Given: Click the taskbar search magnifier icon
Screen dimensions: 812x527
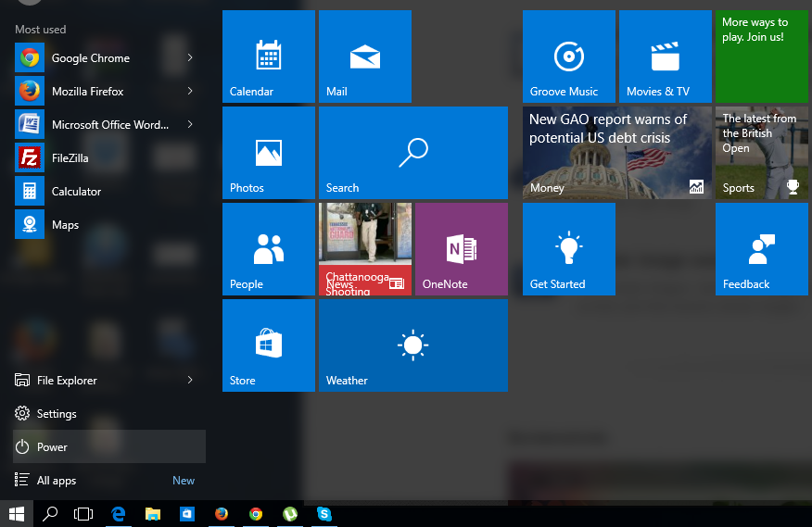Looking at the screenshot, I should click(x=50, y=513).
